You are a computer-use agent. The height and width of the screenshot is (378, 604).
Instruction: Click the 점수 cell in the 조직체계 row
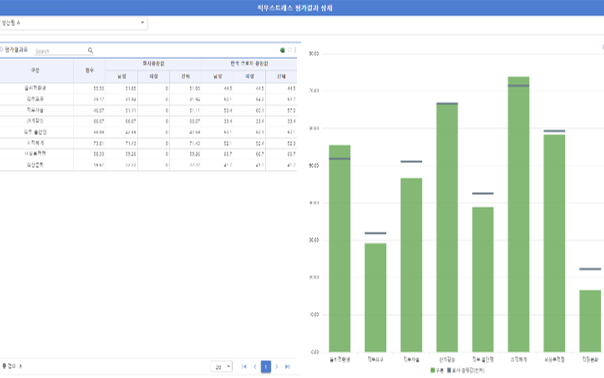click(90, 143)
